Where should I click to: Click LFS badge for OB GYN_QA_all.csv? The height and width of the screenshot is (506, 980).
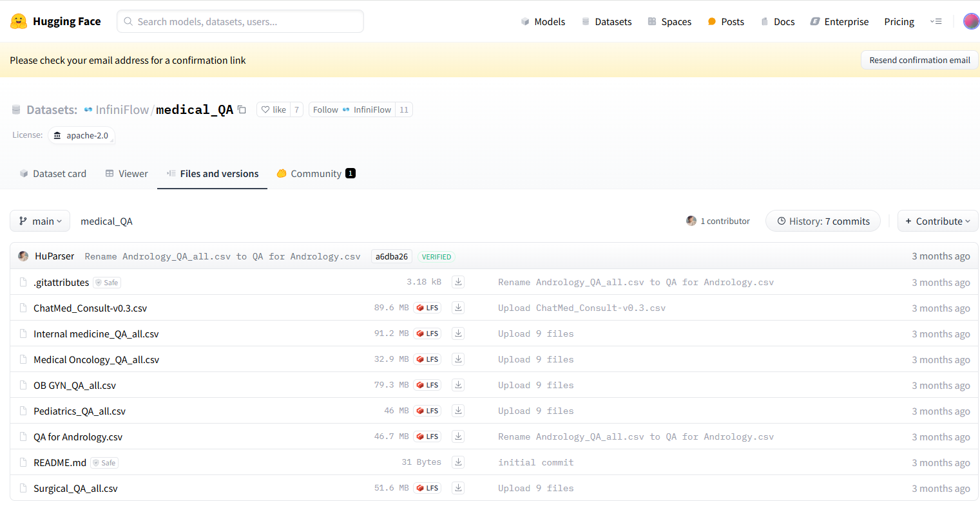[427, 385]
